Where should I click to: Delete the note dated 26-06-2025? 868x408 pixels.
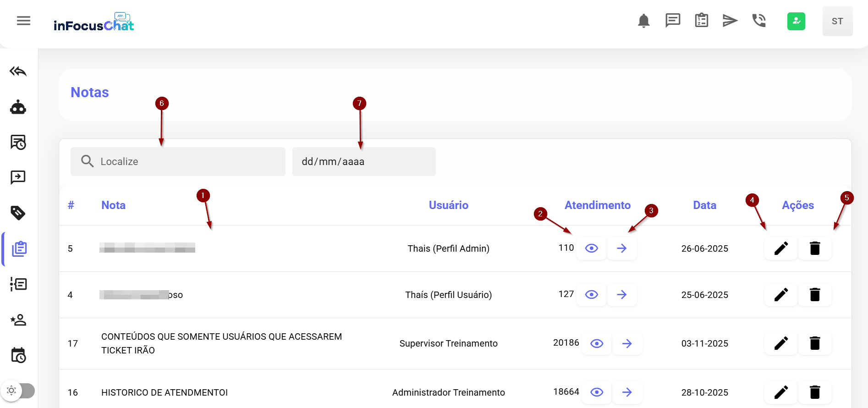[815, 248]
